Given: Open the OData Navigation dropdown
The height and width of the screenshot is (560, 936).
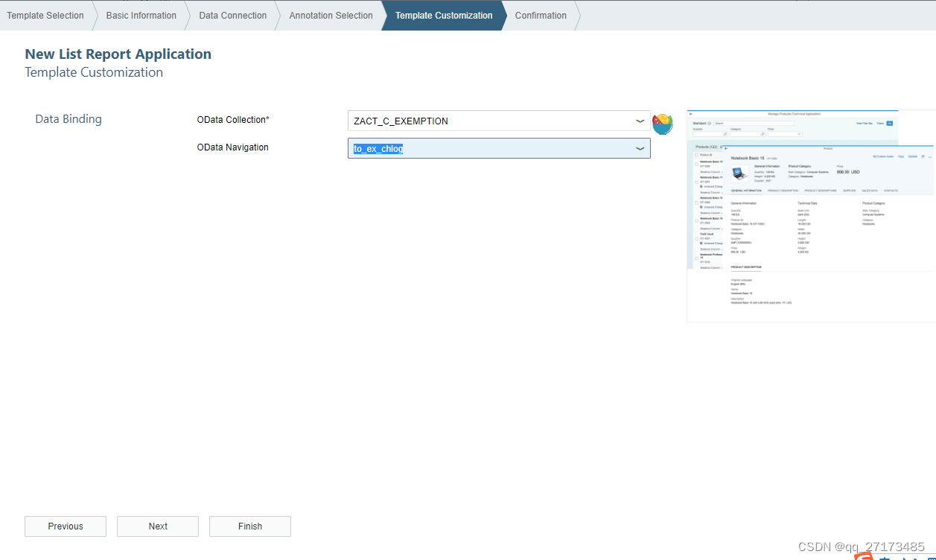Looking at the screenshot, I should (x=640, y=148).
